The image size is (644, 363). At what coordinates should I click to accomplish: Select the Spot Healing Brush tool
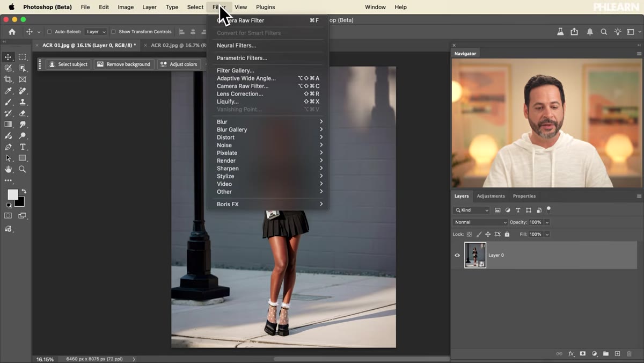[x=23, y=91]
